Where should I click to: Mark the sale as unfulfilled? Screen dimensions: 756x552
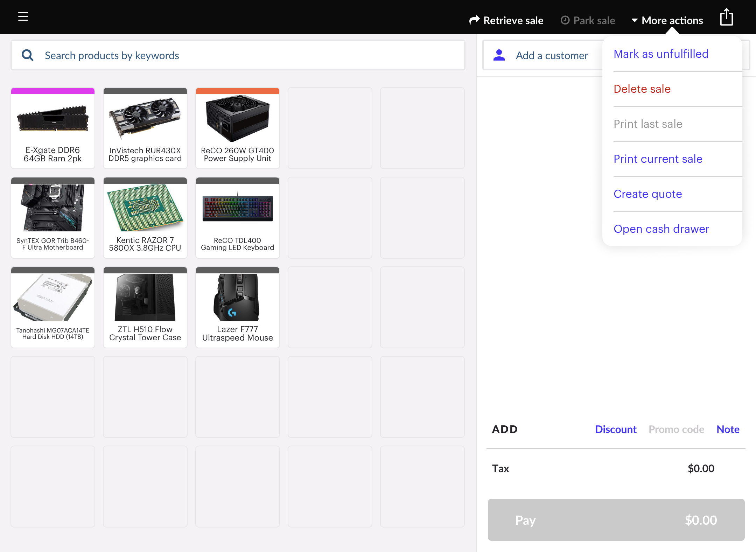click(661, 54)
